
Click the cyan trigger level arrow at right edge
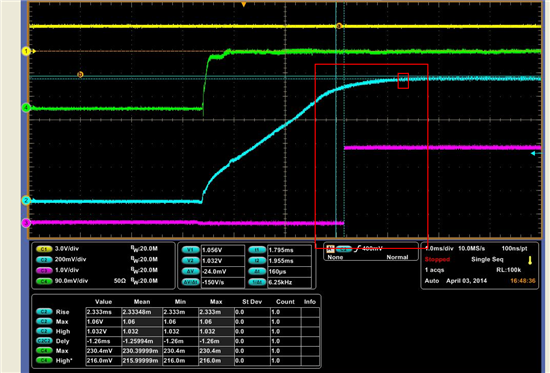(535, 153)
